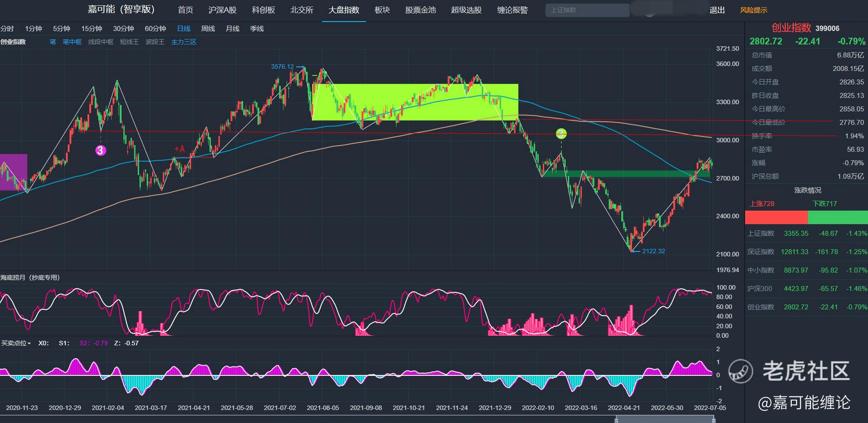Viewport: 868px width, 423px height.
Task: Click the 2022-04-21 date axis label
Action: pos(624,408)
